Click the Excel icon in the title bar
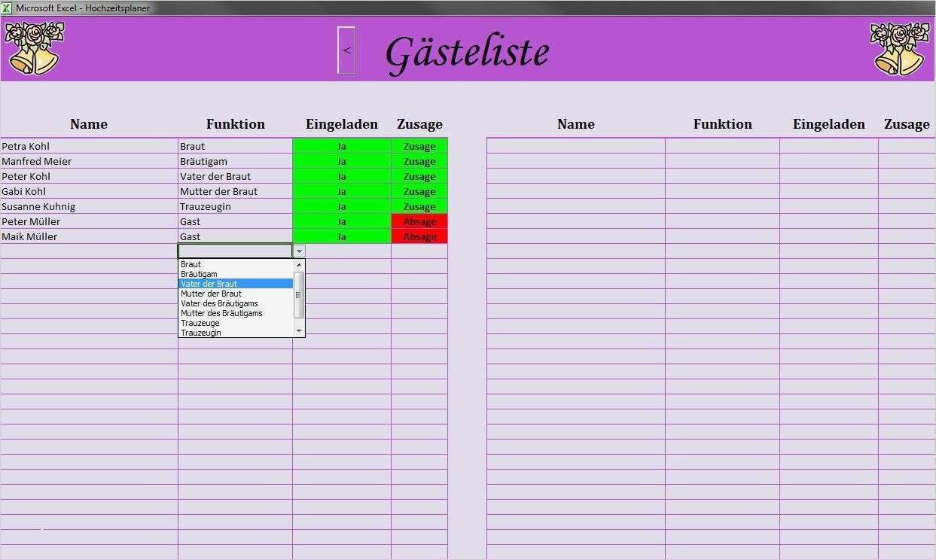Image resolution: width=936 pixels, height=560 pixels. [8, 8]
